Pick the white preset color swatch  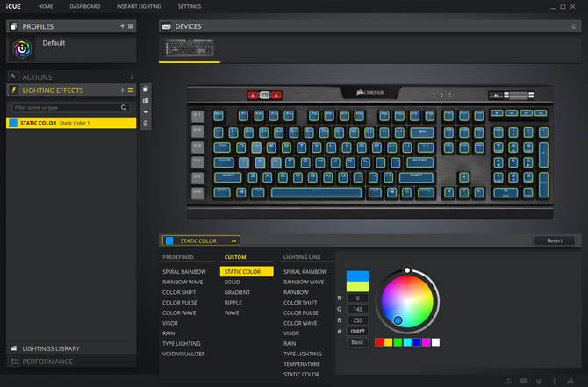click(435, 342)
